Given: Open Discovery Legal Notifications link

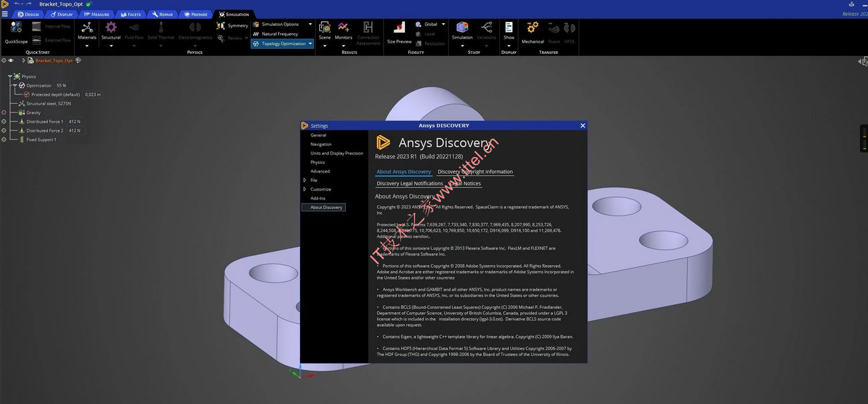Looking at the screenshot, I should tap(410, 184).
